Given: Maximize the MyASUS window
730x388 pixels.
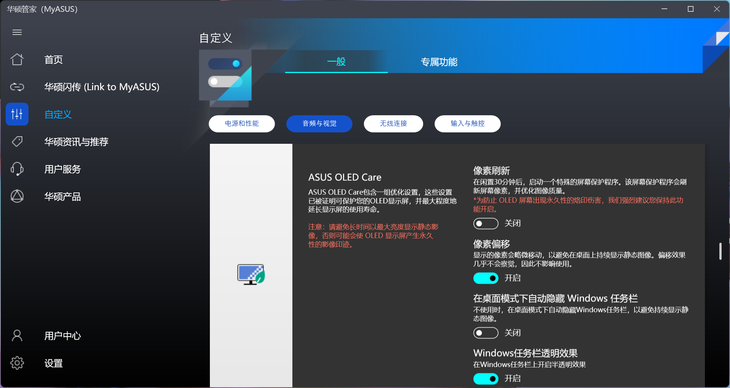Looking at the screenshot, I should point(690,9).
